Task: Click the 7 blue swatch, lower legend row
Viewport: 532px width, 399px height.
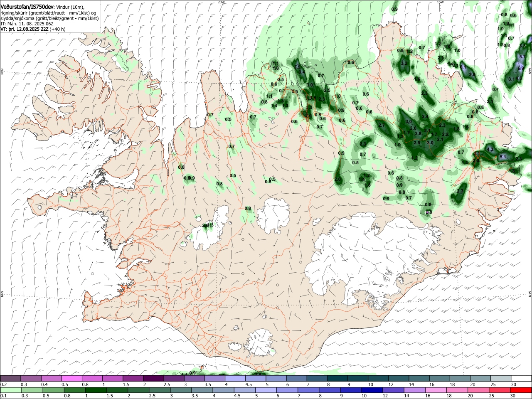Action: (308, 390)
